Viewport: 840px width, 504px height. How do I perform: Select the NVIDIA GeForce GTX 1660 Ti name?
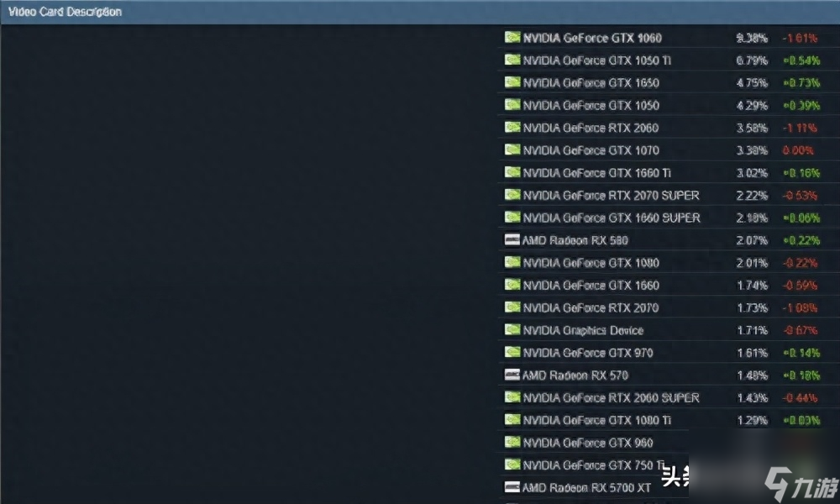tap(596, 173)
